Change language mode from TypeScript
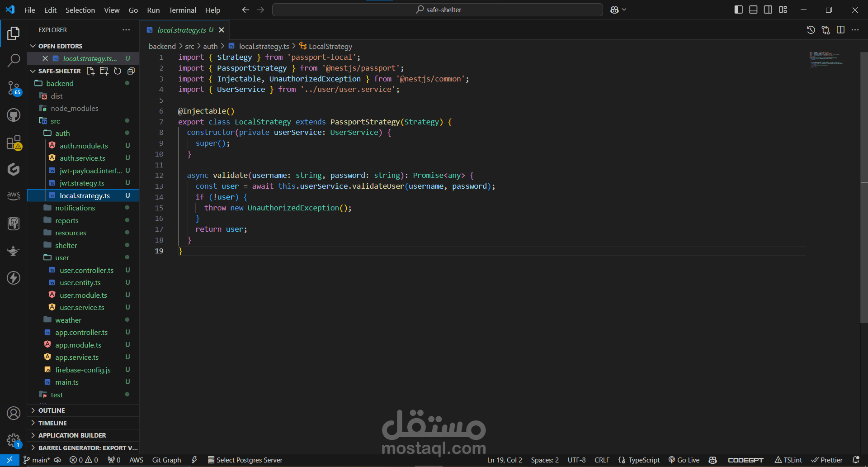The image size is (868, 467). 644,460
